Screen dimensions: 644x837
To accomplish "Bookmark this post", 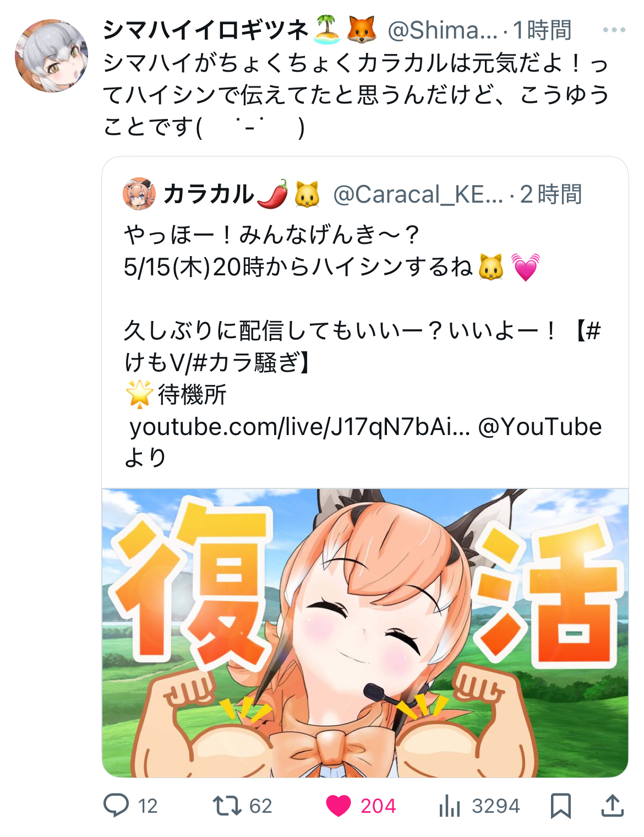I will pos(561,806).
